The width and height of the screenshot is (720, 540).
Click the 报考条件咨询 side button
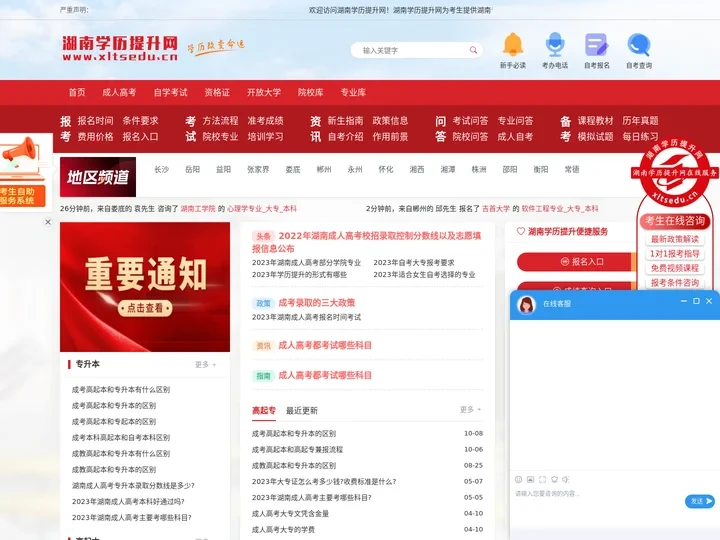click(x=675, y=283)
